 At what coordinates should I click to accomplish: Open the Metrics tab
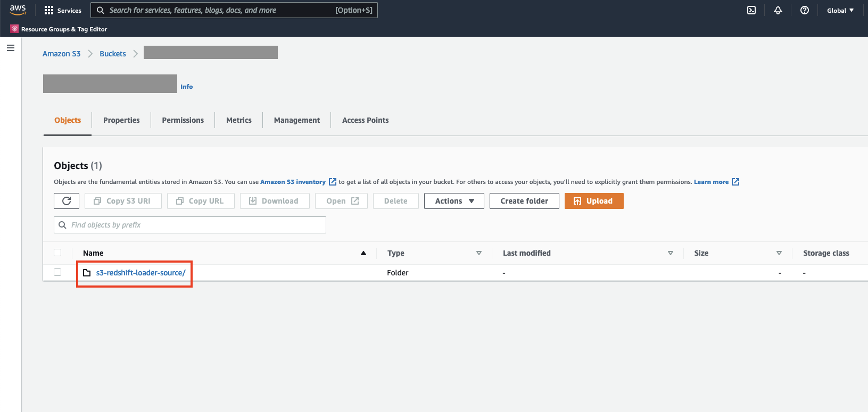[x=239, y=120]
